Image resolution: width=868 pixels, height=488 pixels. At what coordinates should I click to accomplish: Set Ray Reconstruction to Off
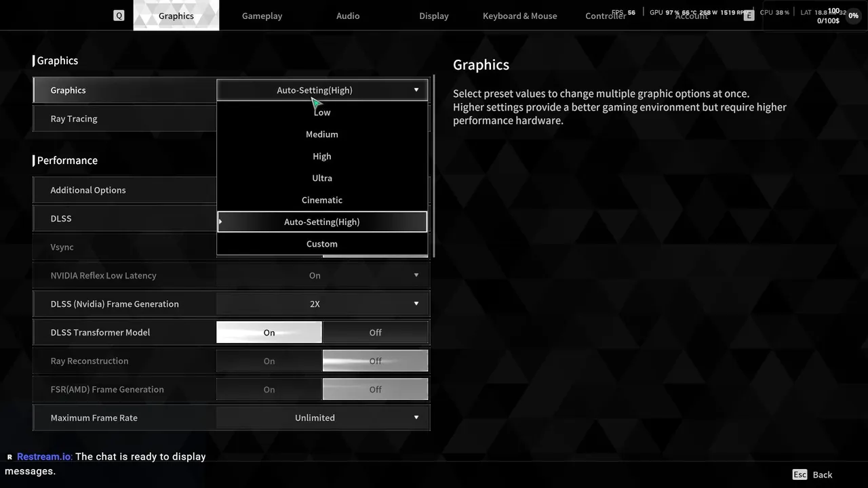coord(375,361)
